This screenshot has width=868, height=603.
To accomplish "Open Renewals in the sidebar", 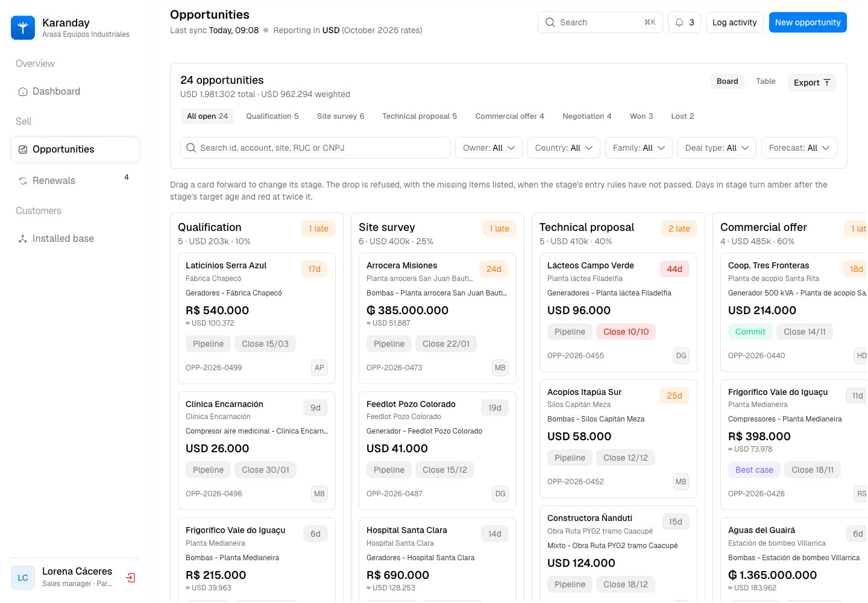I will (75, 181).
